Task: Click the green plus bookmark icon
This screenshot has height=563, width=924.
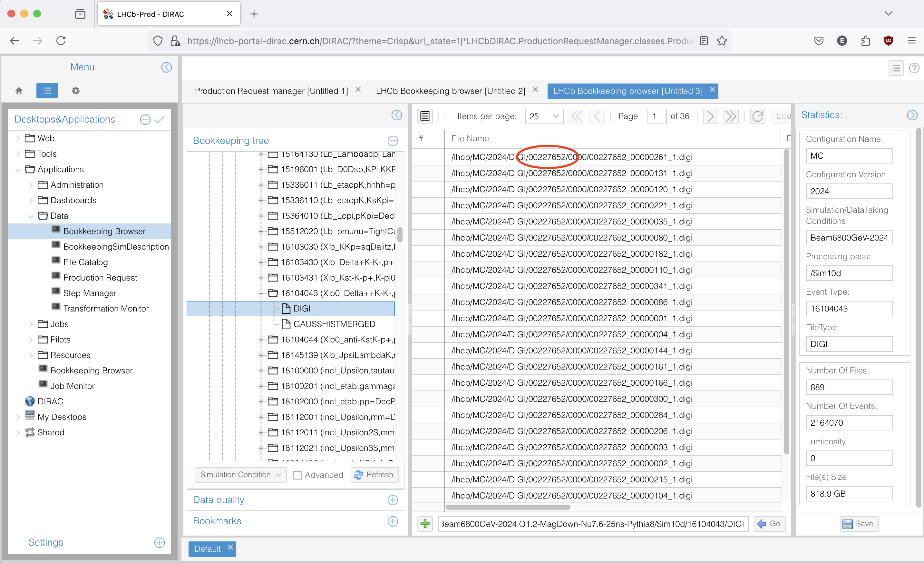Action: (x=425, y=524)
